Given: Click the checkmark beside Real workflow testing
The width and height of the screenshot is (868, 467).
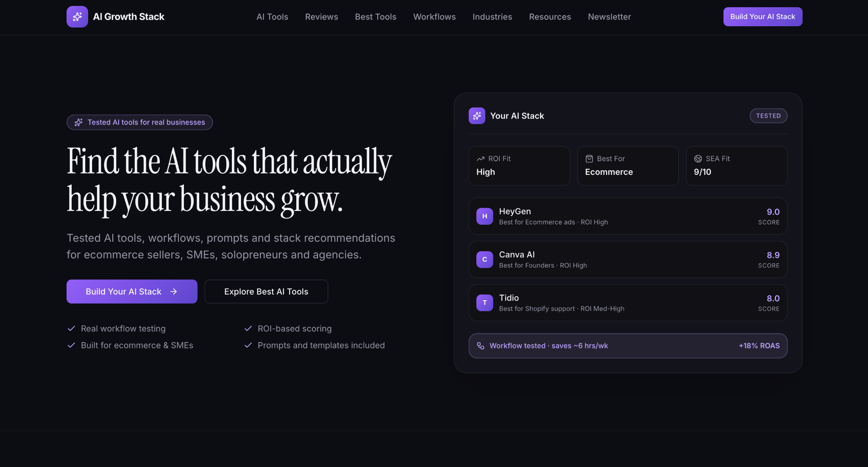Looking at the screenshot, I should 71,329.
